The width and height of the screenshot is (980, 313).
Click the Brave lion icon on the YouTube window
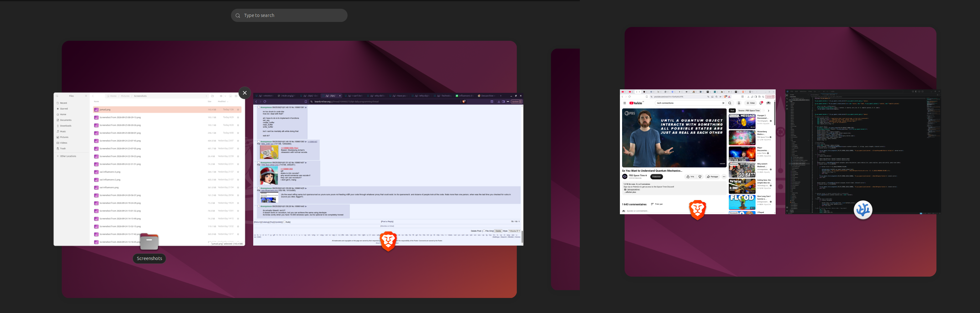(x=697, y=210)
